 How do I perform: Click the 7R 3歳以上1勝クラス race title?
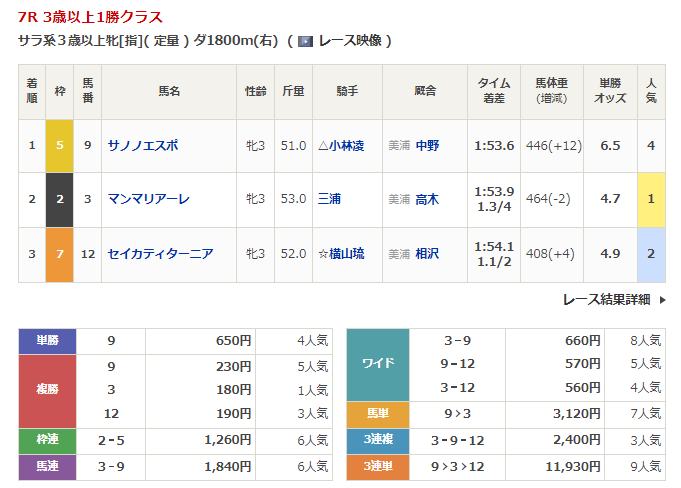[90, 17]
